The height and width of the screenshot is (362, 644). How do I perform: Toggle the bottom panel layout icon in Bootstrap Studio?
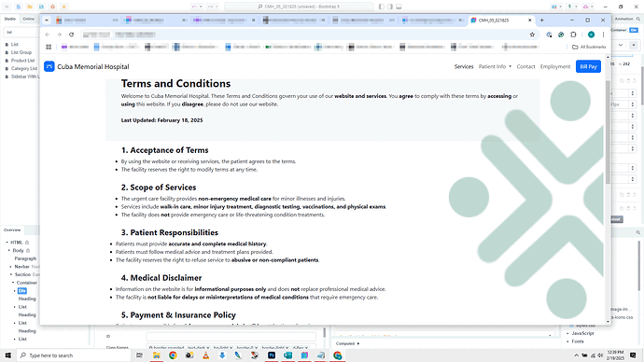(399, 7)
